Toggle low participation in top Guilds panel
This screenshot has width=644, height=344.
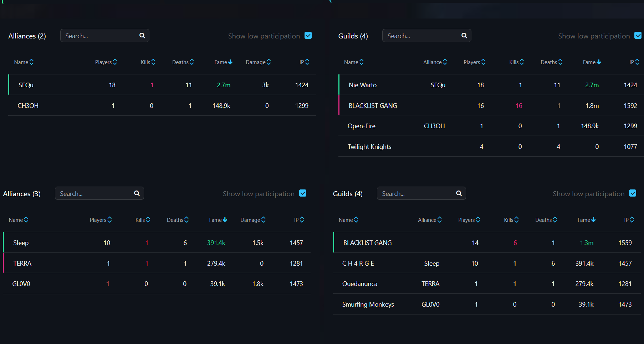(x=638, y=36)
